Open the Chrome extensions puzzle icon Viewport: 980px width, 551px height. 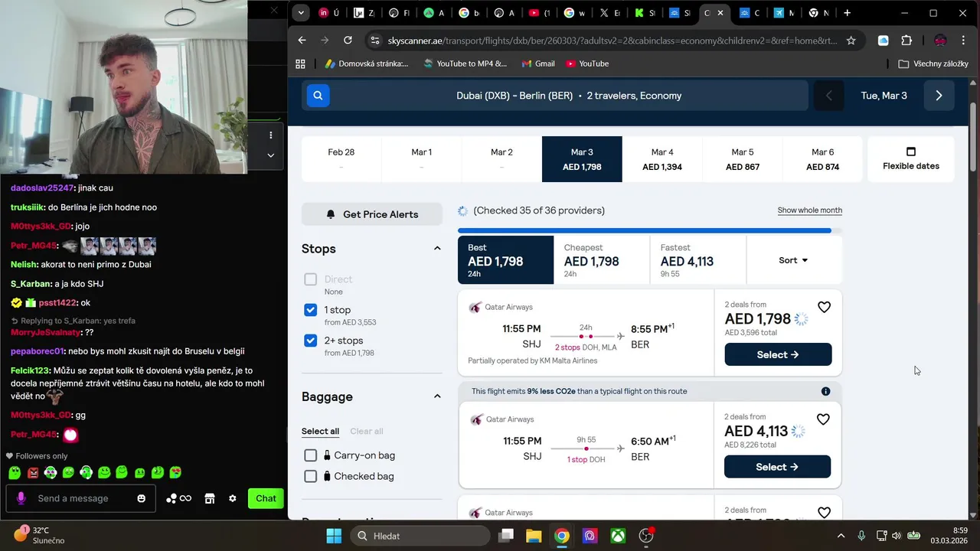(x=906, y=41)
